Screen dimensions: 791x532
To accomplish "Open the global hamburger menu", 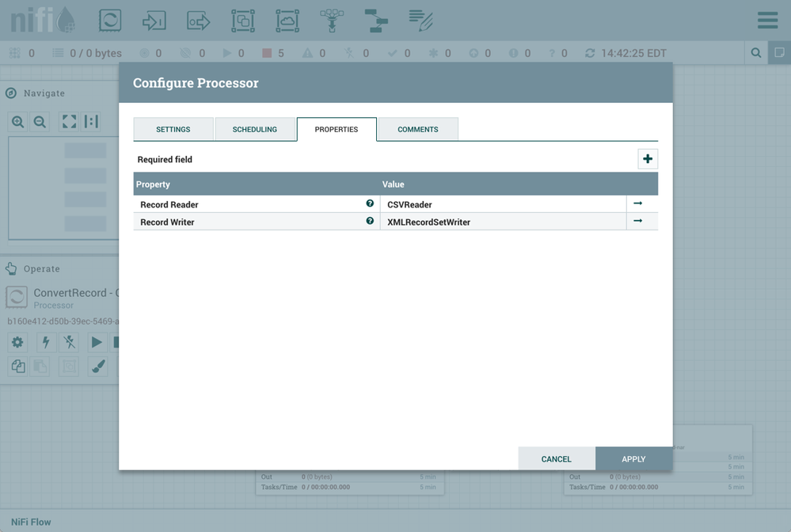I will tap(767, 21).
